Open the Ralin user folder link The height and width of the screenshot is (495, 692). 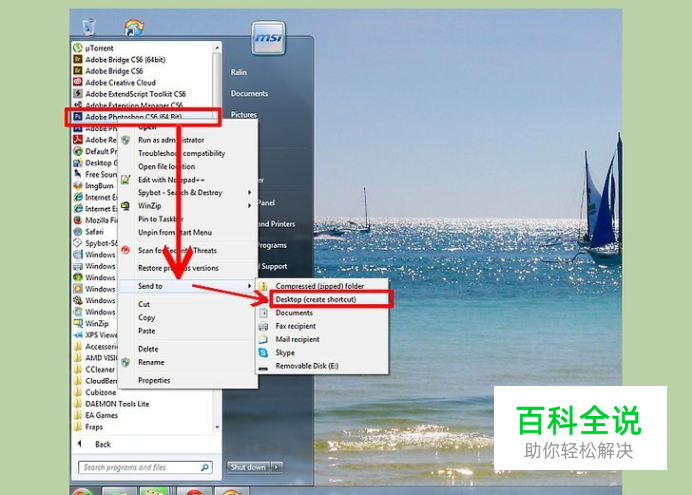point(239,72)
